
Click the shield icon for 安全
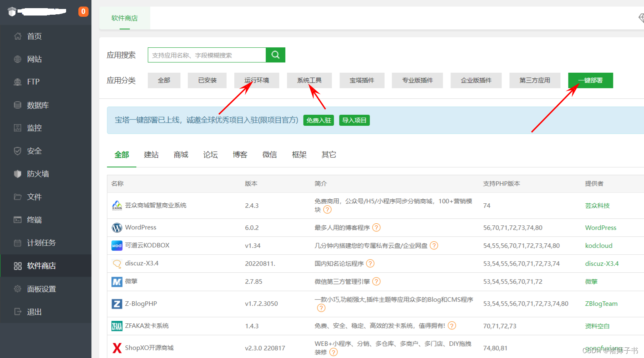(18, 151)
